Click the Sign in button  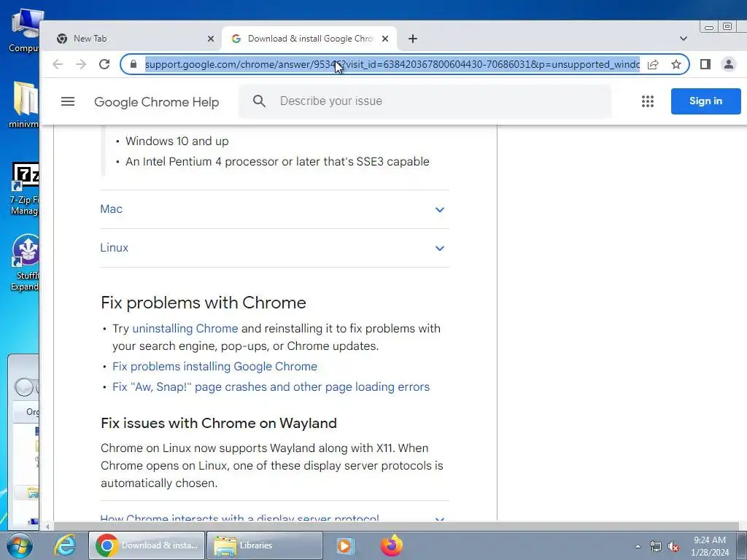(705, 101)
